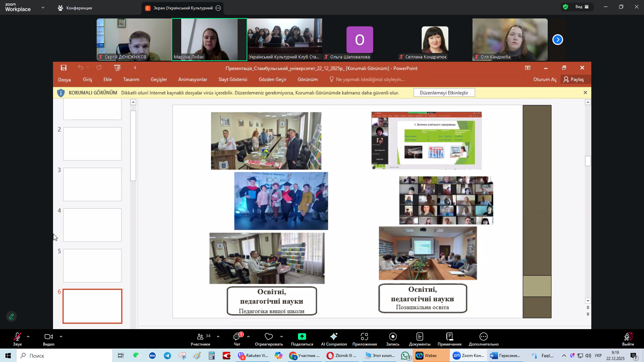Screen dimensions: 644x362
Task: Show next participants in video strip
Action: 557,40
